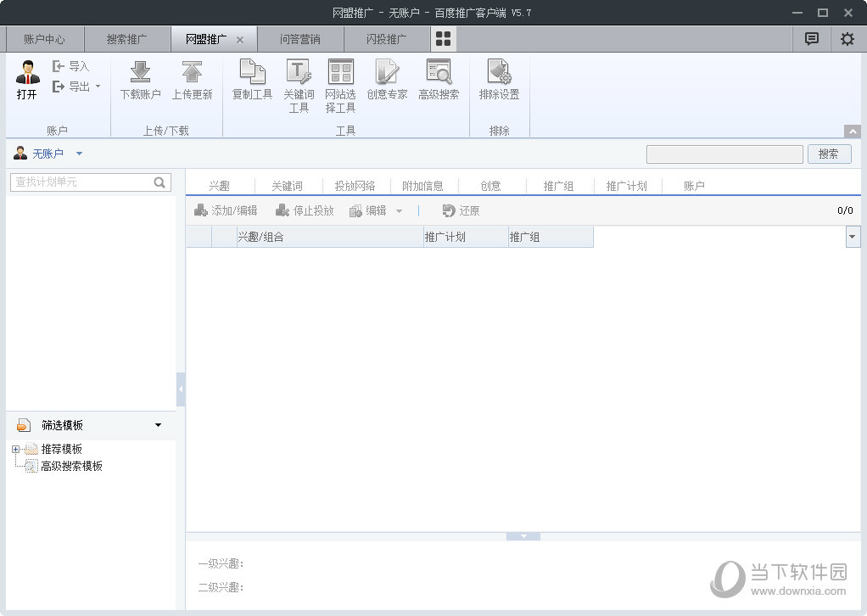This screenshot has width=867, height=616.
Task: Open the 无账户 account dropdown
Action: [79, 154]
